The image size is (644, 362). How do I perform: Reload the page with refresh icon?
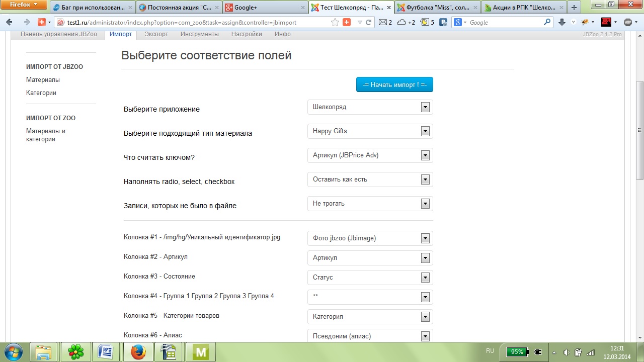369,22
